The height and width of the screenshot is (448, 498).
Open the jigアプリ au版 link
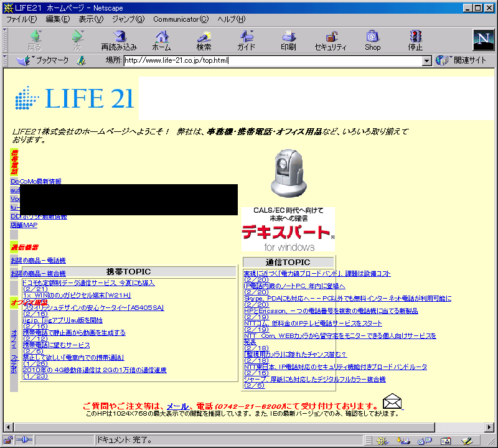click(x=63, y=320)
